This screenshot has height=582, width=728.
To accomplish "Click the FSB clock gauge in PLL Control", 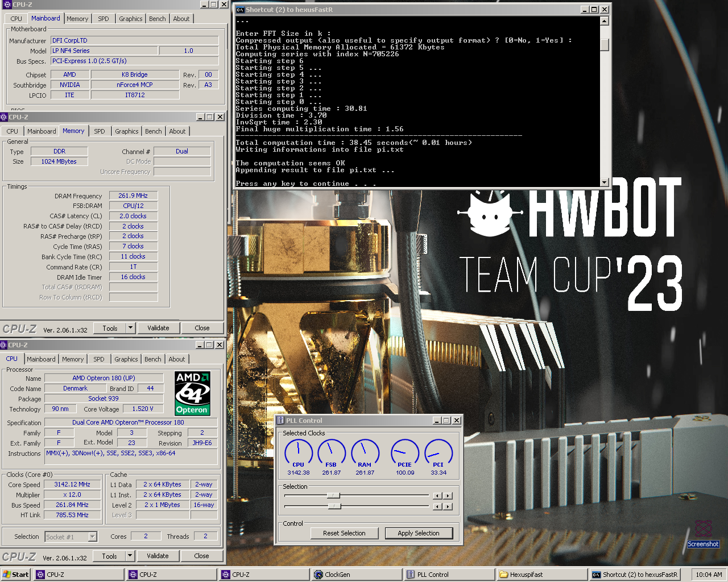I will pyautogui.click(x=332, y=453).
